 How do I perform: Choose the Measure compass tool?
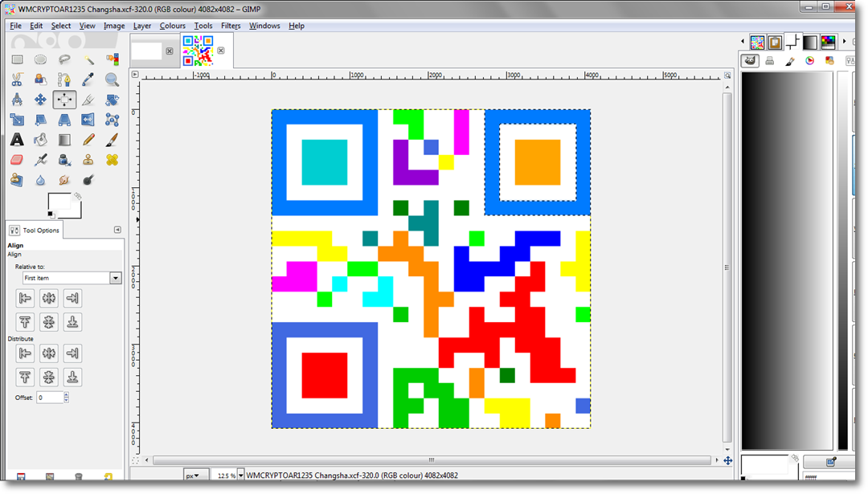coord(17,100)
